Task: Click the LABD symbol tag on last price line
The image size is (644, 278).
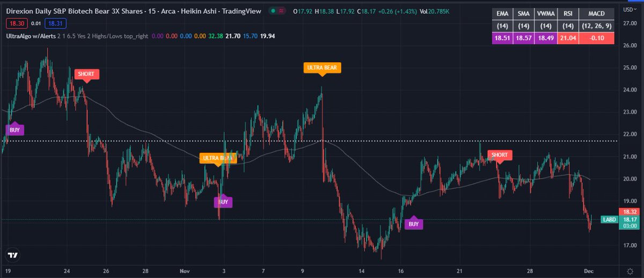Action: (x=609, y=220)
